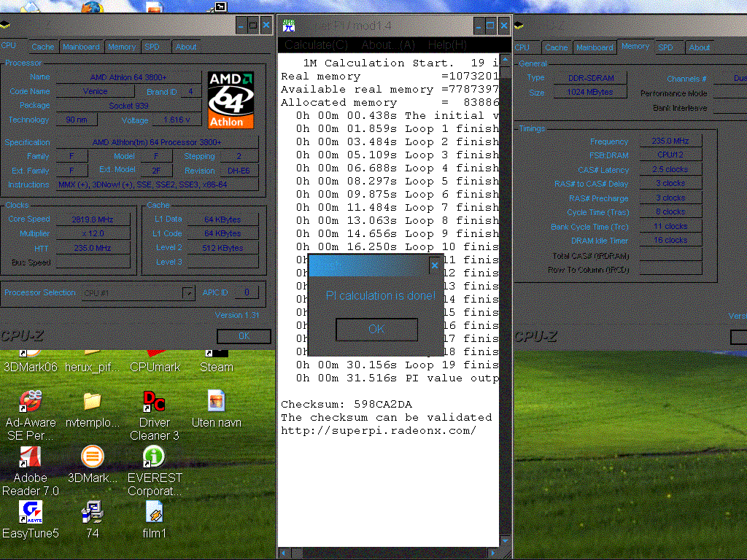Open the EasyTune5 desktop icon
The height and width of the screenshot is (560, 747).
(x=31, y=512)
